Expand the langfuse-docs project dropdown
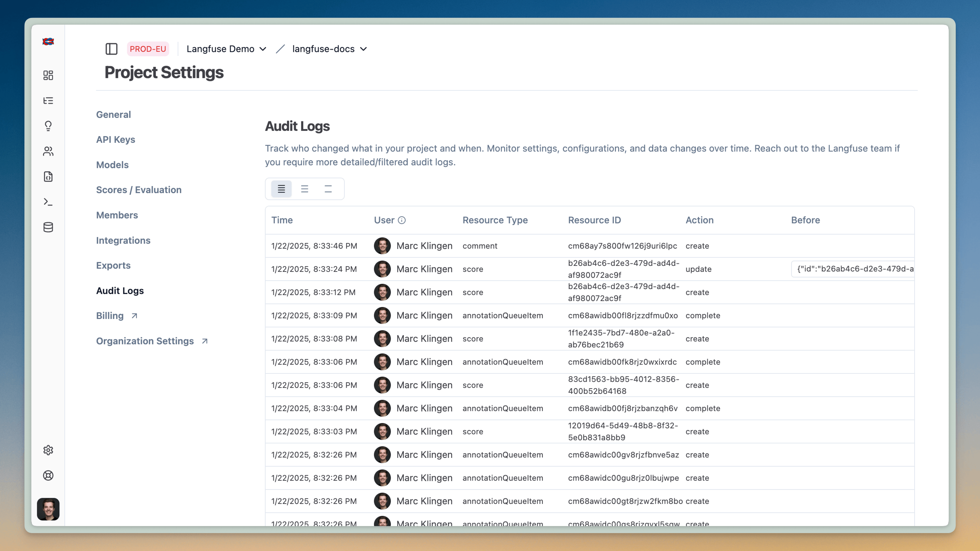 click(x=329, y=49)
